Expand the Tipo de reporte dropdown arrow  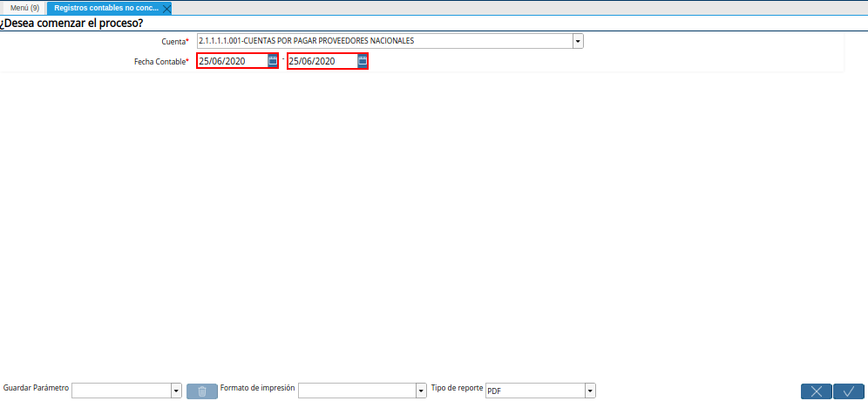590,391
